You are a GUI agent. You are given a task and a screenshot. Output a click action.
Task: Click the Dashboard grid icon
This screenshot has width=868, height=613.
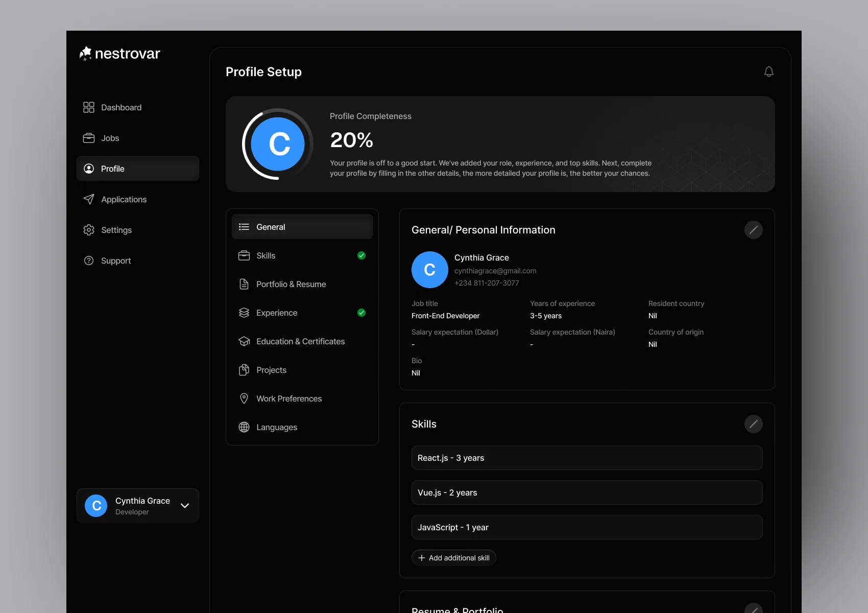click(89, 107)
